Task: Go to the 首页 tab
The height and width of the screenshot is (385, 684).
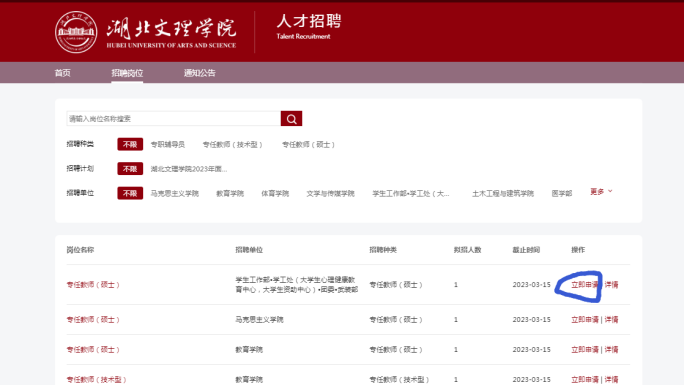Action: coord(62,73)
